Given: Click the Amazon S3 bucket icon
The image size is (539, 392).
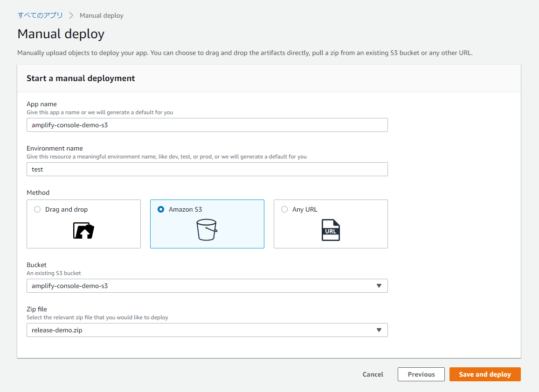Looking at the screenshot, I should tap(207, 230).
